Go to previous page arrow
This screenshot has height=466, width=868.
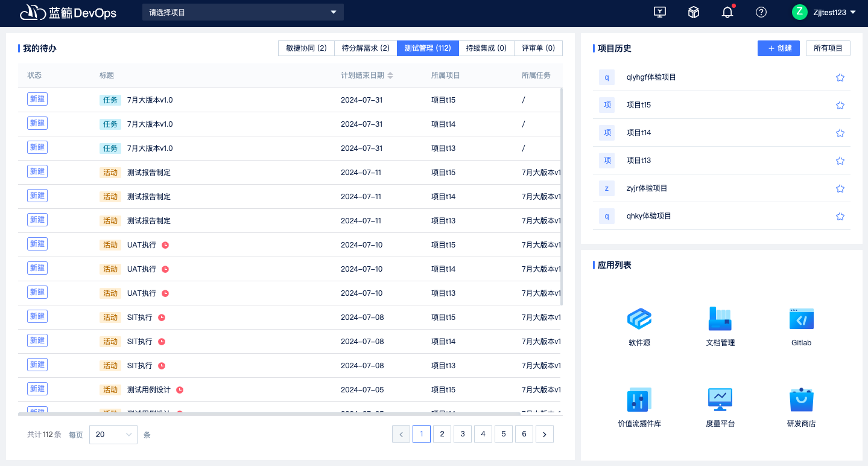(x=401, y=434)
